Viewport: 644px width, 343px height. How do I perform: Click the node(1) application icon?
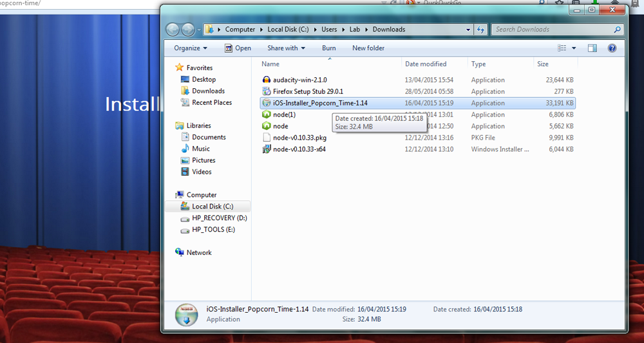click(x=267, y=115)
